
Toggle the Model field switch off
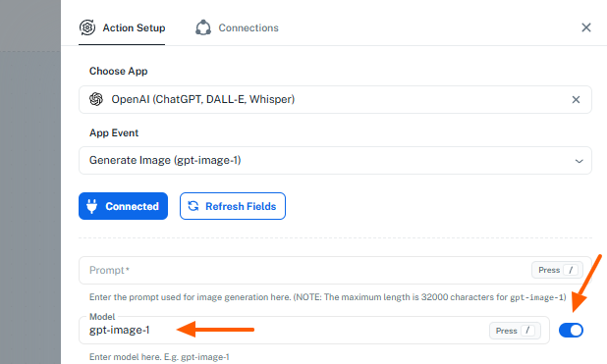[x=571, y=331]
